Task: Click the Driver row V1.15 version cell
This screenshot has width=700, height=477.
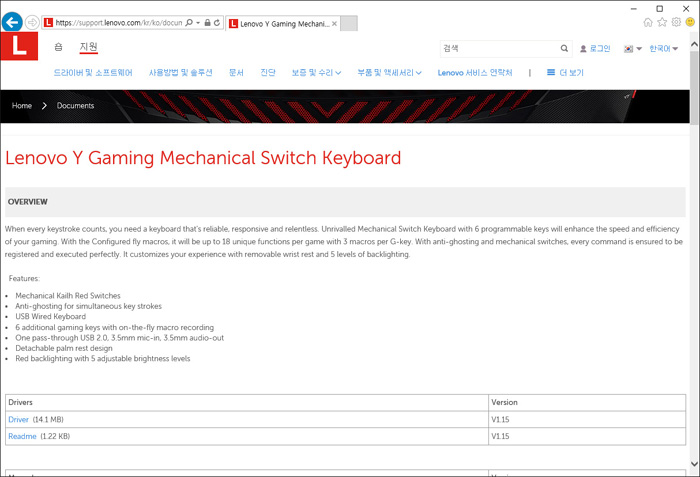Action: 587,419
